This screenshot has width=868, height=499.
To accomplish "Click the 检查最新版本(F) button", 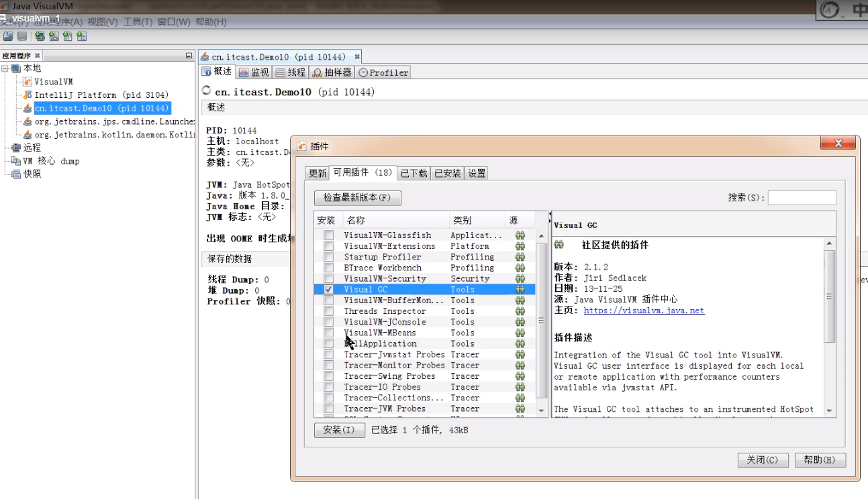I will click(357, 197).
